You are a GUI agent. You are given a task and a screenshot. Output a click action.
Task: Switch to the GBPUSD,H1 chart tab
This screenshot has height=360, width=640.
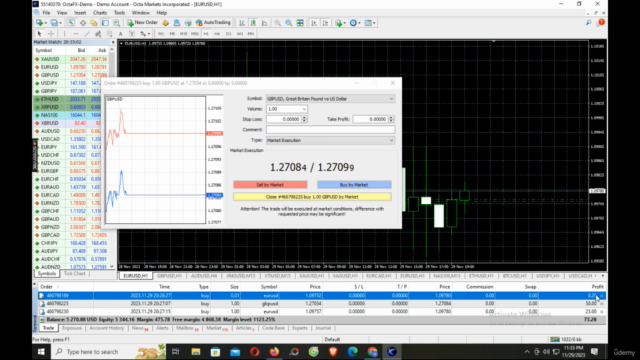[x=169, y=276]
